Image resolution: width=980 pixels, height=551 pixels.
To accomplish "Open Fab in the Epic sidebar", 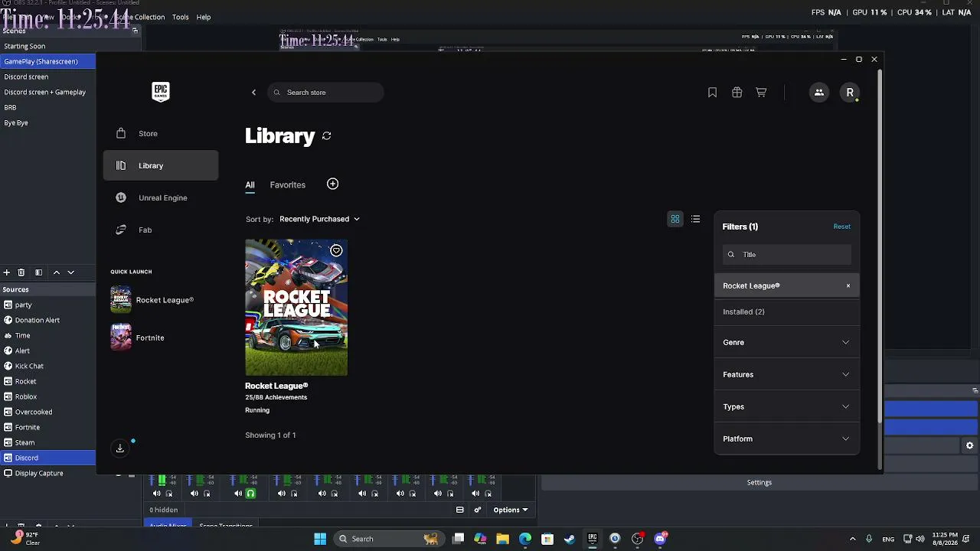I will click(x=161, y=230).
